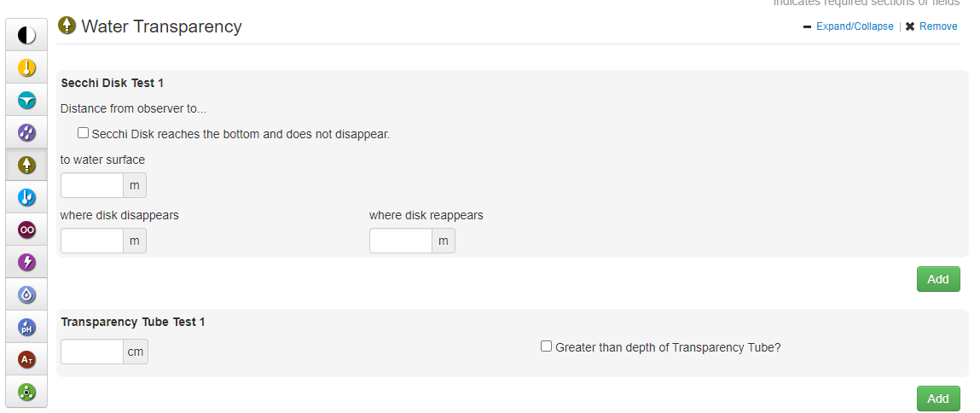Viewport: 980px width, 413px height.
Task: Add another Secchi Disk test
Action: (937, 279)
